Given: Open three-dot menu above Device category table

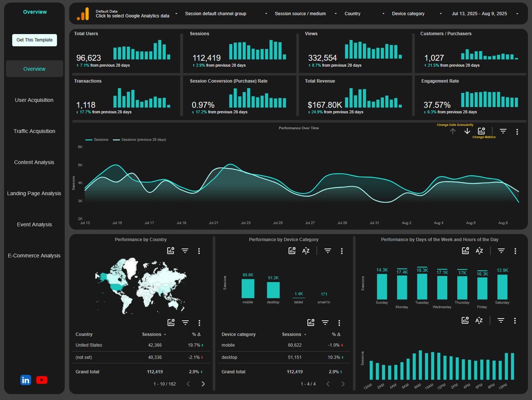Looking at the screenshot, I should [x=339, y=323].
